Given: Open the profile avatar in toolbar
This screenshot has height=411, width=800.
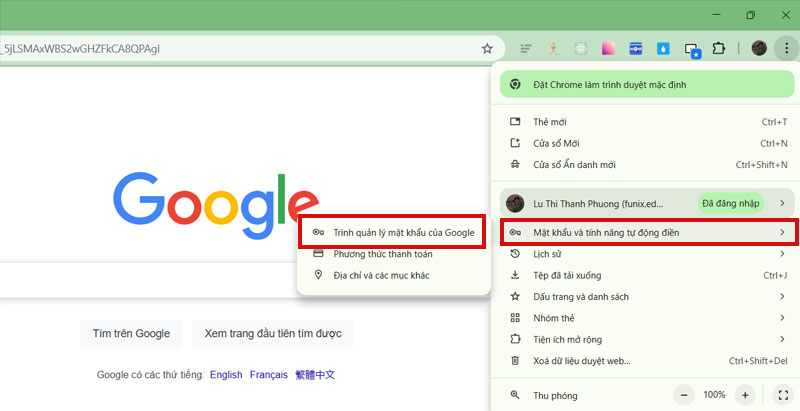Looking at the screenshot, I should click(x=759, y=48).
